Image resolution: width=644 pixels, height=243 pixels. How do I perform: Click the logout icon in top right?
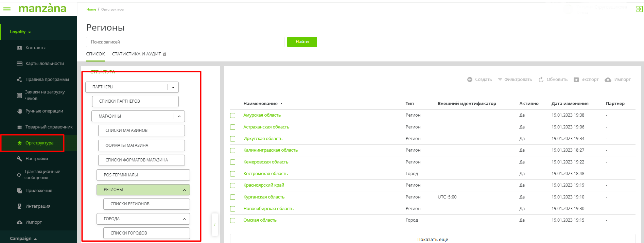[639, 9]
